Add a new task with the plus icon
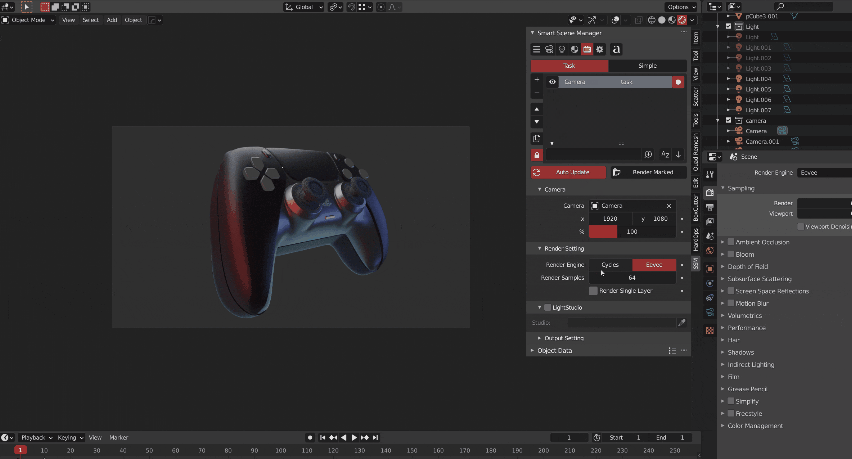This screenshot has width=852, height=459. point(537,80)
